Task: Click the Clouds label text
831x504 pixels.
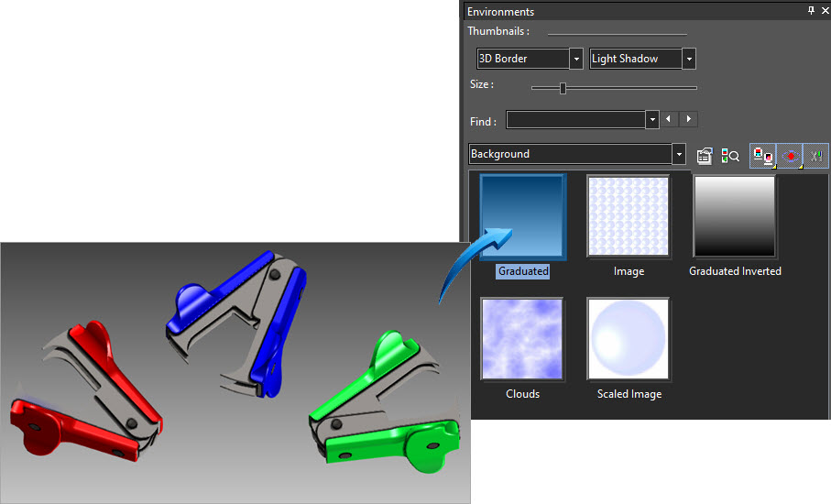Action: coord(522,394)
